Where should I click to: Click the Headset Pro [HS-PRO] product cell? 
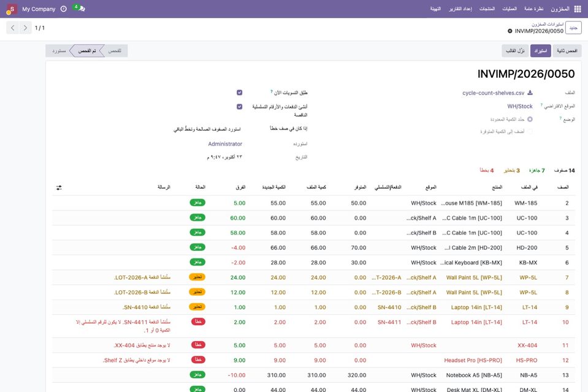[473, 360]
